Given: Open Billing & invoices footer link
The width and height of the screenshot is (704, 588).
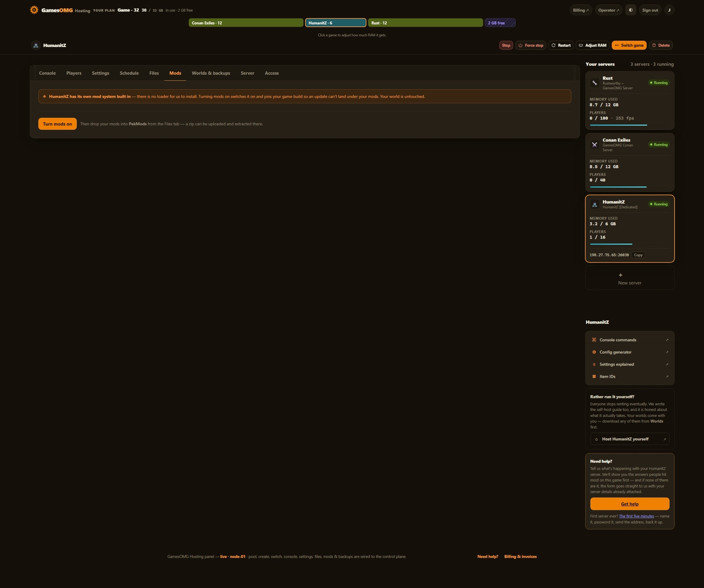Looking at the screenshot, I should point(520,557).
